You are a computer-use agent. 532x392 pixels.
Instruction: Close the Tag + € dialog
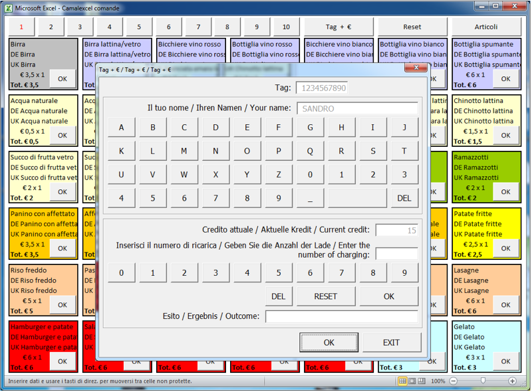(416, 68)
